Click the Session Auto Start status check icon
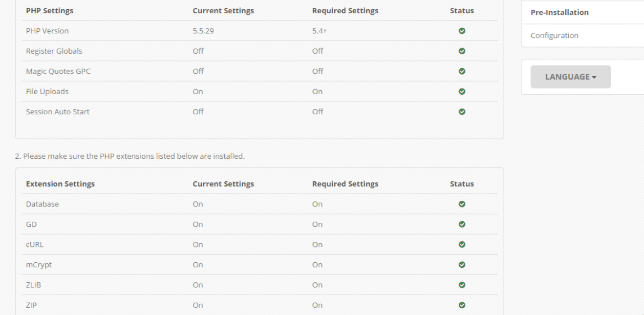The height and width of the screenshot is (315, 644). coord(462,112)
